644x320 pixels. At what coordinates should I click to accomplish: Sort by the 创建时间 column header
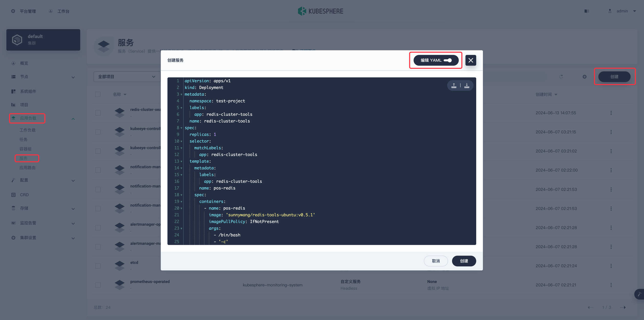pos(546,94)
